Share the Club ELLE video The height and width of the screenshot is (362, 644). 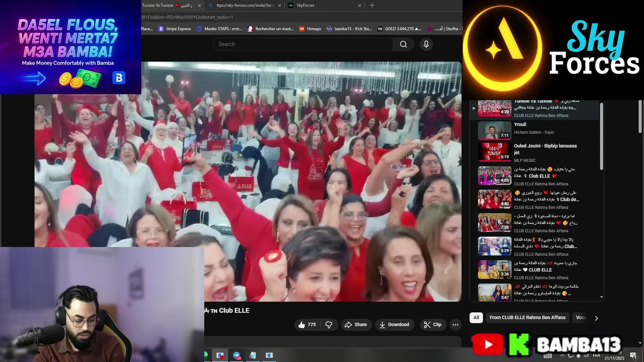[356, 325]
